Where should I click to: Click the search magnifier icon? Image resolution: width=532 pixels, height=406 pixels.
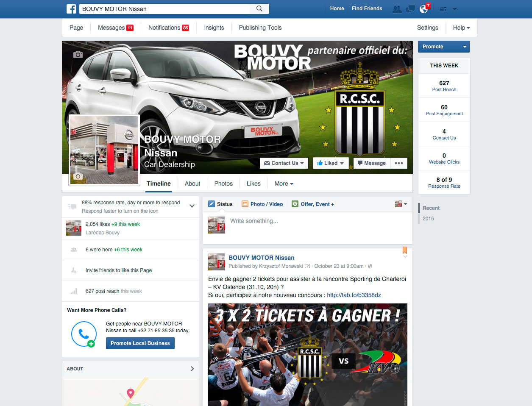pyautogui.click(x=259, y=8)
